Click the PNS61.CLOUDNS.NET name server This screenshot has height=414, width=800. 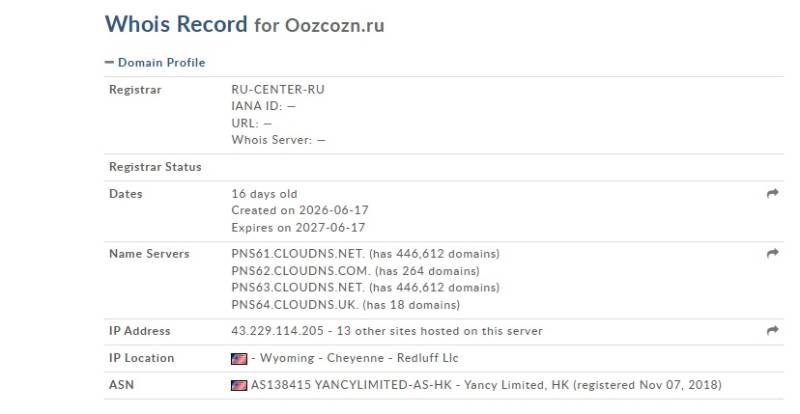[x=298, y=254]
